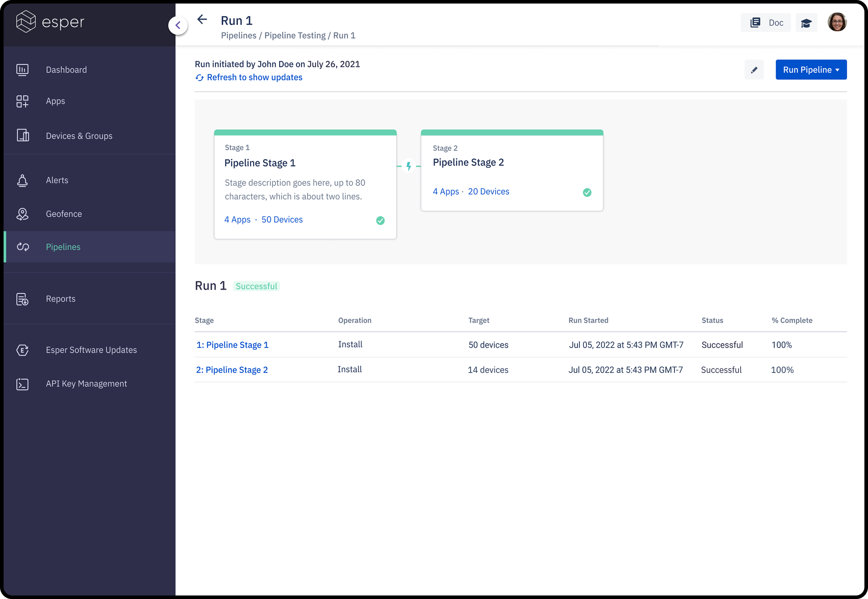Click the pencil edit icon

pos(754,70)
